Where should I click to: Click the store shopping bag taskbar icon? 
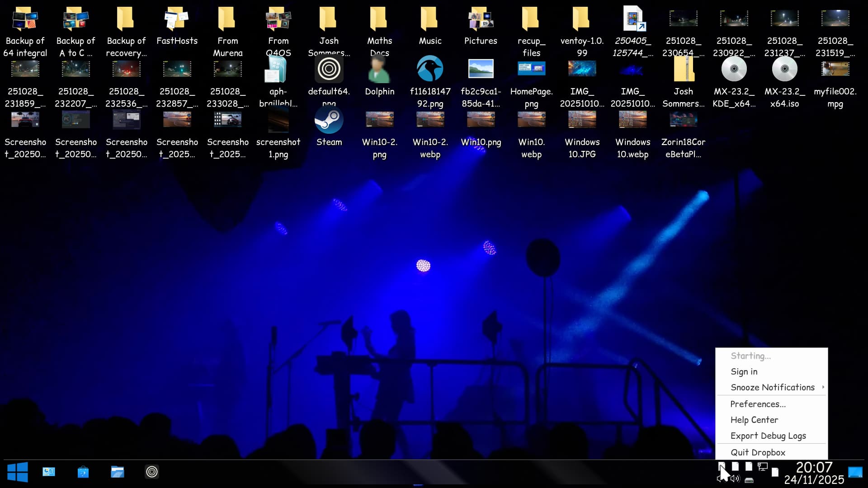click(83, 472)
